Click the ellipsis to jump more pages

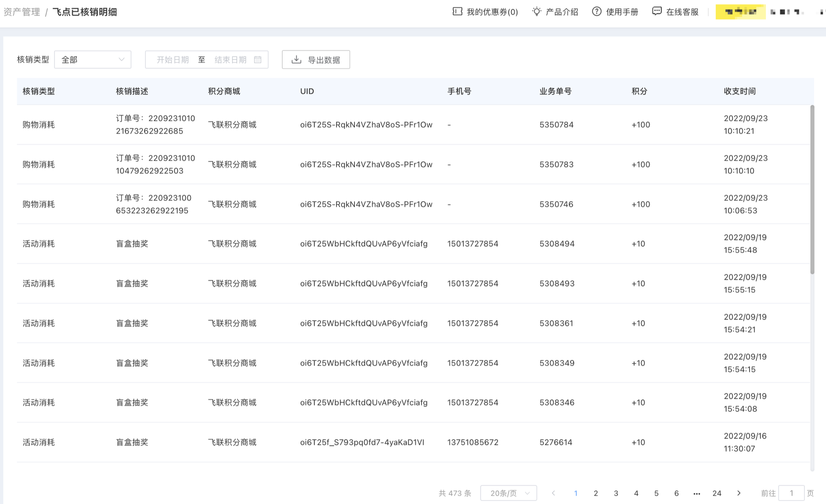point(697,493)
